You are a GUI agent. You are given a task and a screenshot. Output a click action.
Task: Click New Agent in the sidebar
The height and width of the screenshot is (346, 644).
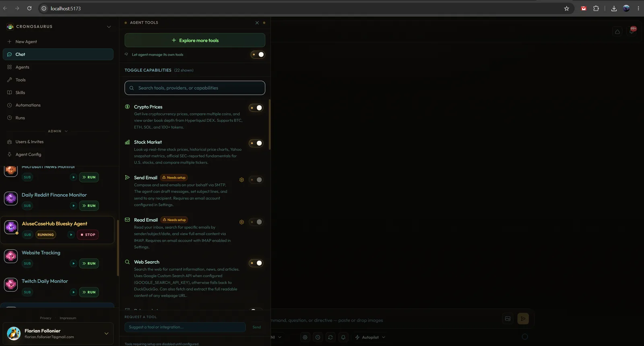pyautogui.click(x=58, y=41)
